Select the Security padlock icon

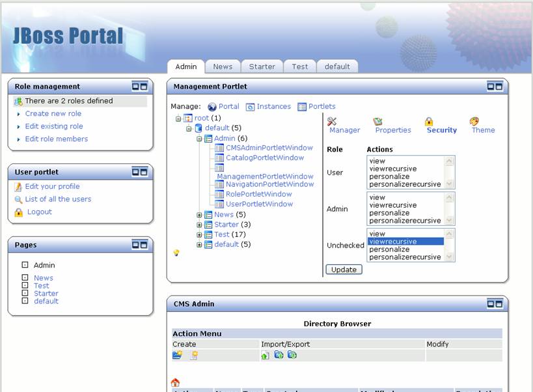[429, 121]
